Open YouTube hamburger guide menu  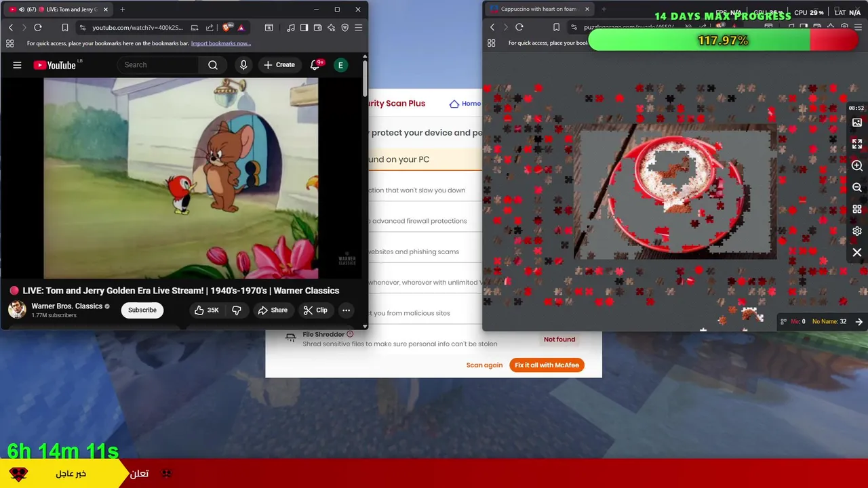point(17,65)
